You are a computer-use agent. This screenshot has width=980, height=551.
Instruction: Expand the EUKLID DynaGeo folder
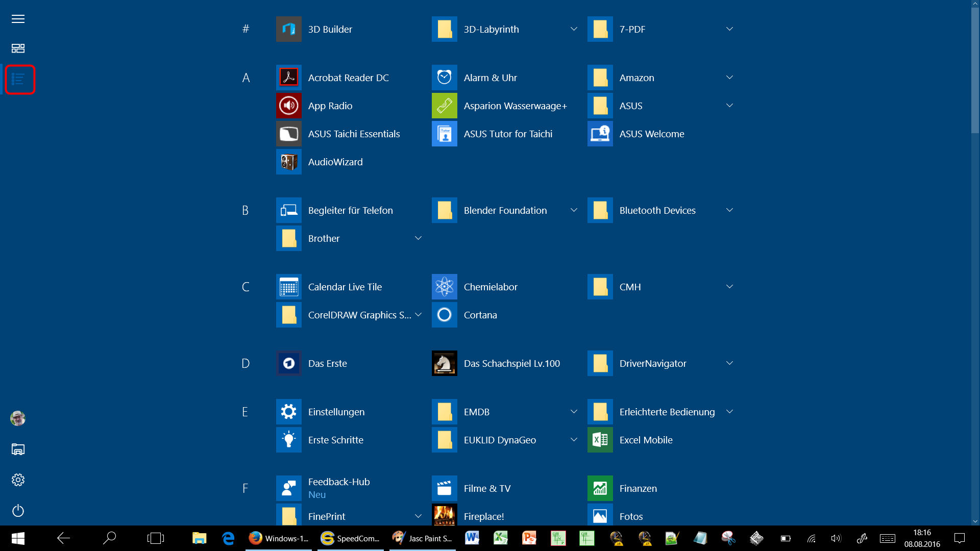point(574,440)
